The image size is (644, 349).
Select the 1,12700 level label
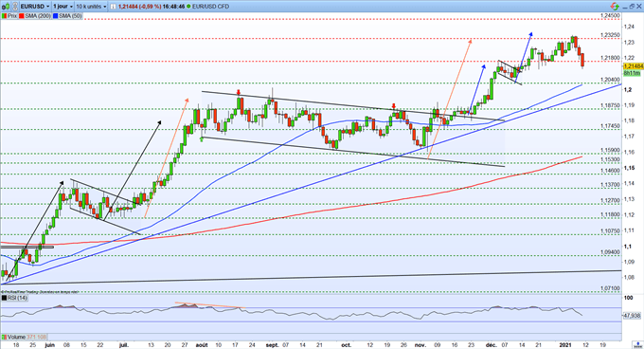[x=610, y=201]
